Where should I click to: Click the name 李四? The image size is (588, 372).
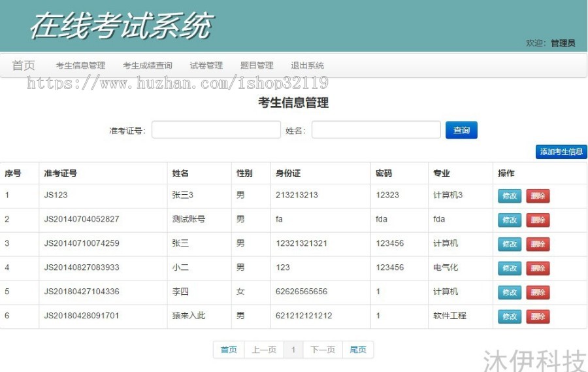pyautogui.click(x=180, y=292)
